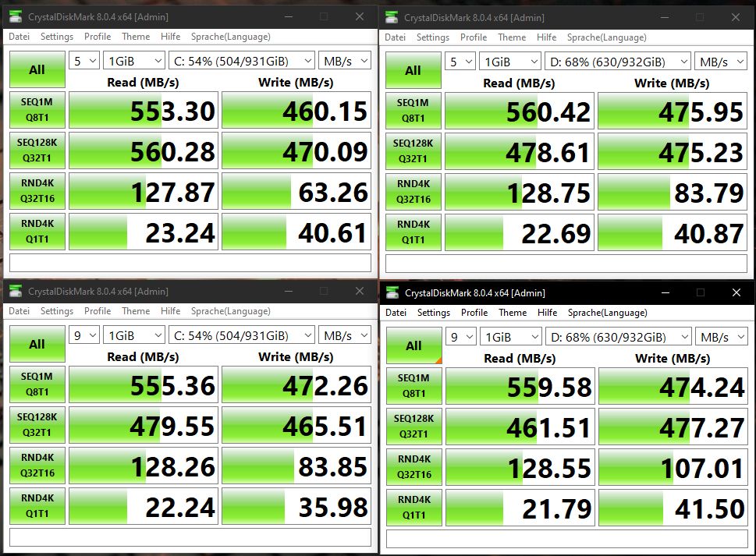This screenshot has width=756, height=556.
Task: Click CrystalDiskMark app icon in 5-run D: window
Action: (x=392, y=17)
